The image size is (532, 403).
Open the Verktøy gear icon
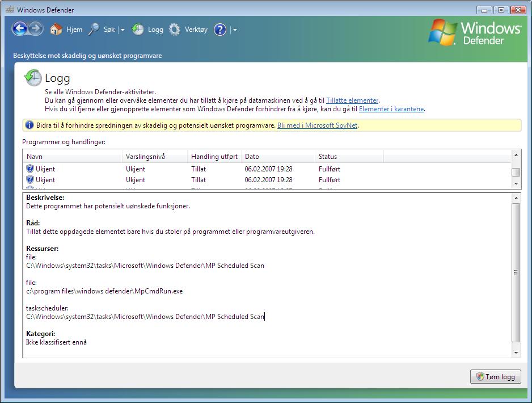[174, 30]
